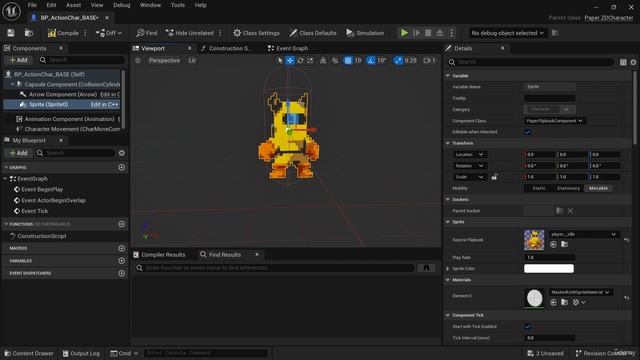Screen dimensions: 640x360
Task: Switch to the Event Graph tab
Action: (x=288, y=48)
